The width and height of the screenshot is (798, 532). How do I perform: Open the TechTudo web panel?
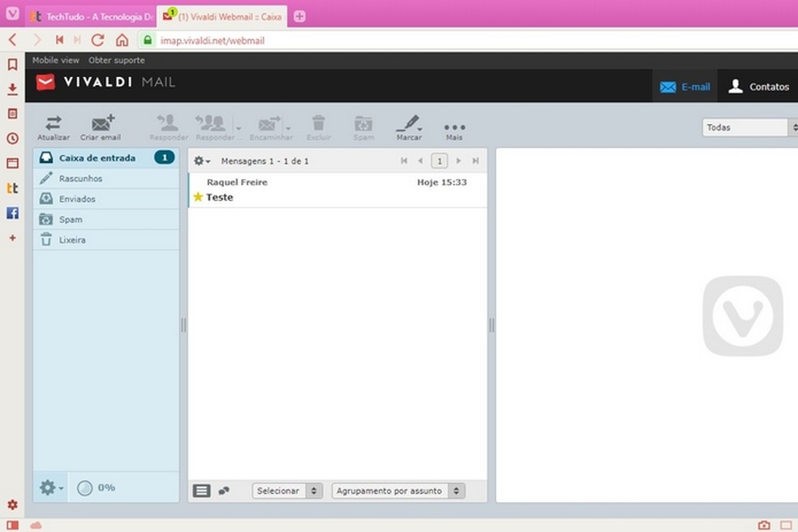[12, 188]
